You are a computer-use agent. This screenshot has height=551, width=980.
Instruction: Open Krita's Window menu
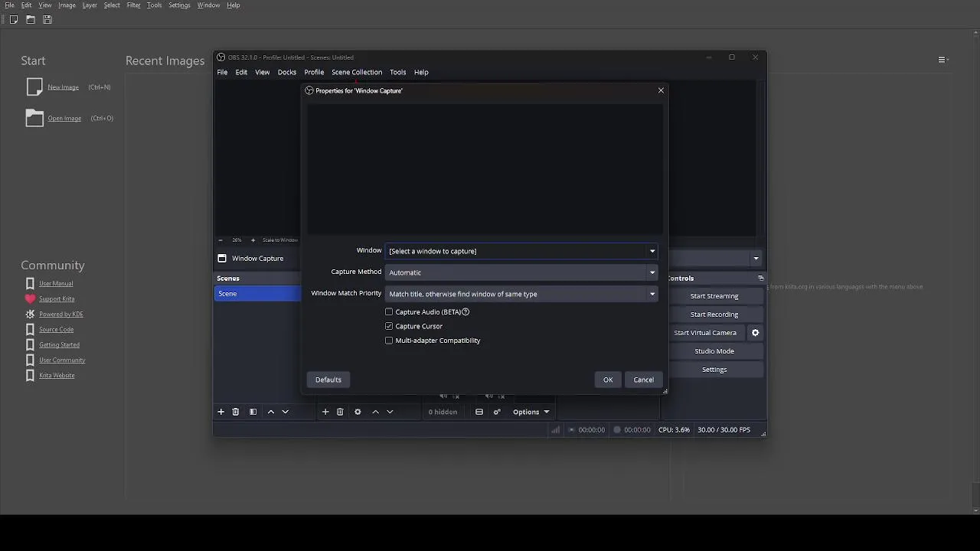click(x=208, y=5)
